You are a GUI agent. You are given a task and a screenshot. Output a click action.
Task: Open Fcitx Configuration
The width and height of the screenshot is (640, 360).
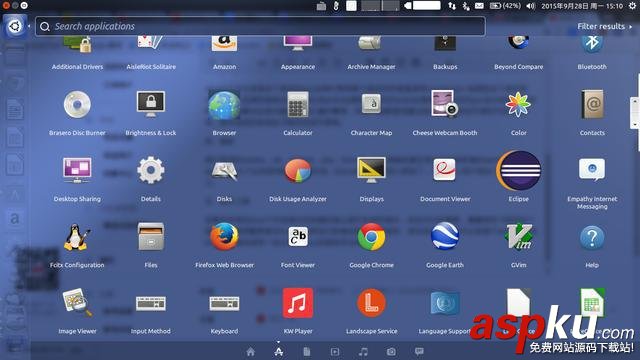[76, 237]
